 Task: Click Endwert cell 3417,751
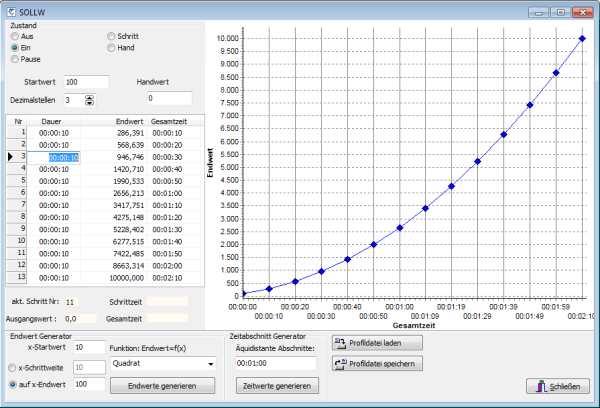pyautogui.click(x=114, y=206)
